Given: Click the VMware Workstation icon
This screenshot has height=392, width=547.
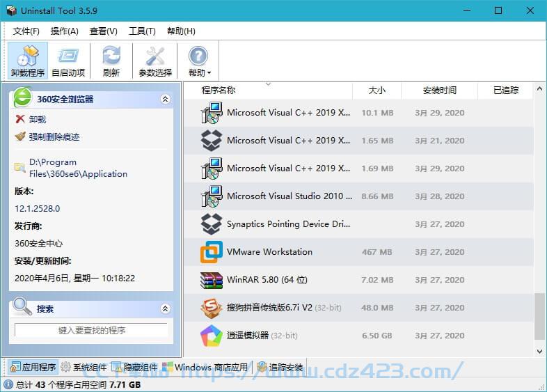Looking at the screenshot, I should point(212,252).
